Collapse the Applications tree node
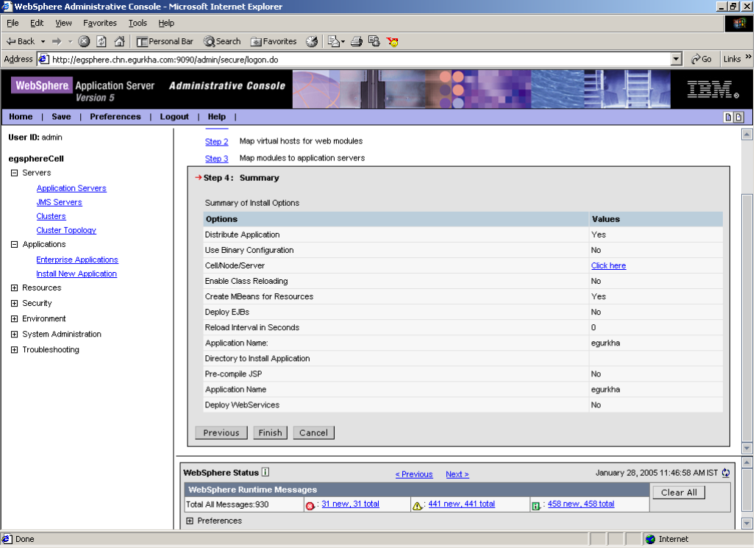The height and width of the screenshot is (550, 756). (x=15, y=245)
